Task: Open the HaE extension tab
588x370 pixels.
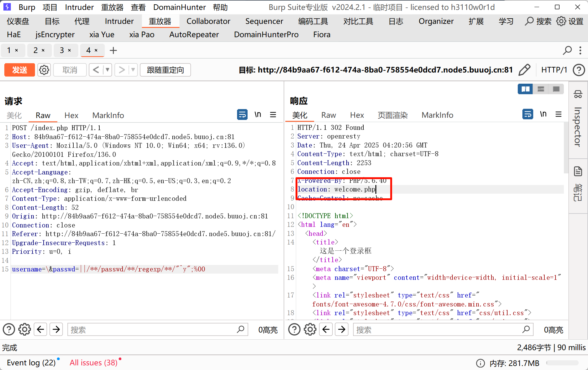Action: point(14,34)
